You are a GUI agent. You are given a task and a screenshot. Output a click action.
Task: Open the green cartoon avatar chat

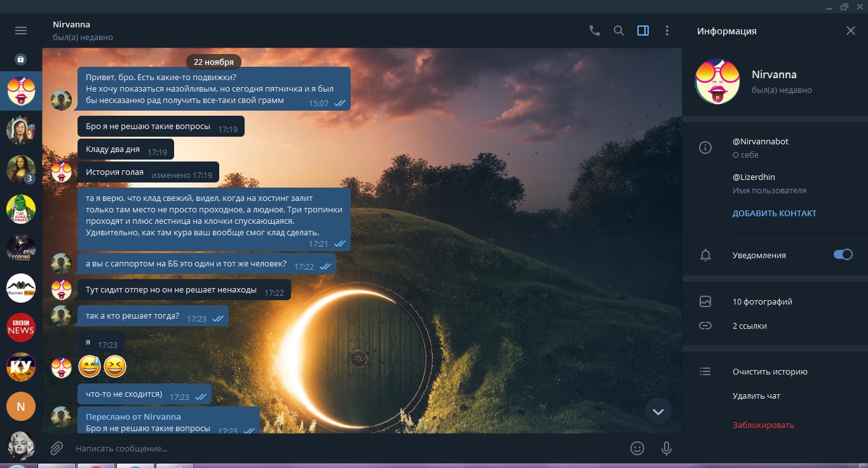21,209
